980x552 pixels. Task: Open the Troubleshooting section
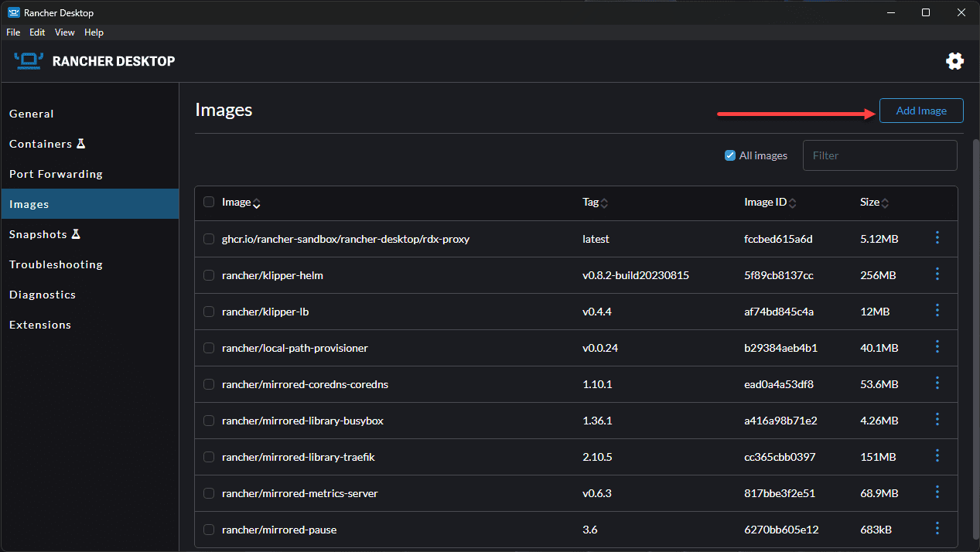point(56,264)
